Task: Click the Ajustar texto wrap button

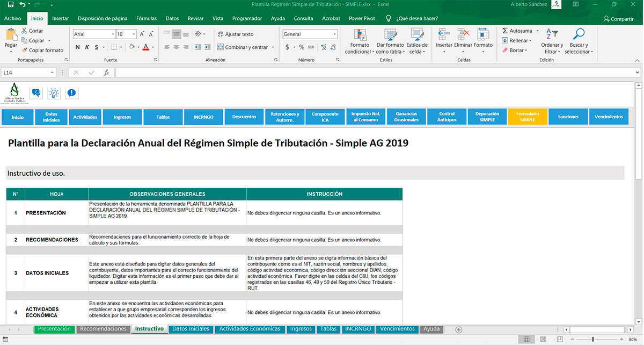Action: 236,34
